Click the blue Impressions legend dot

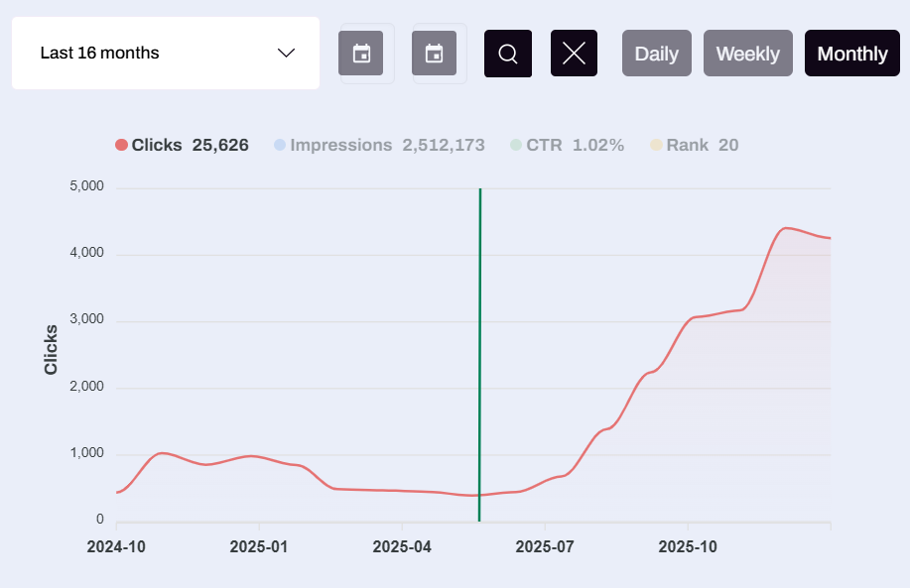pyautogui.click(x=280, y=145)
